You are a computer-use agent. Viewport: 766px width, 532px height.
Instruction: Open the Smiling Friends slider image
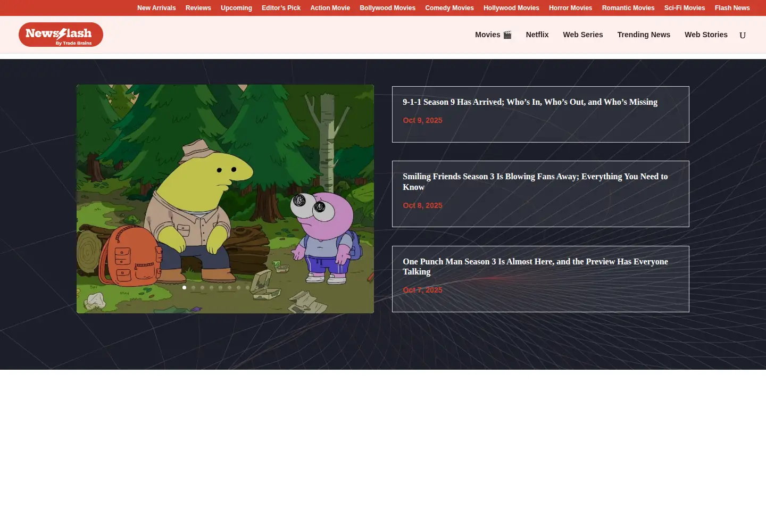(225, 199)
